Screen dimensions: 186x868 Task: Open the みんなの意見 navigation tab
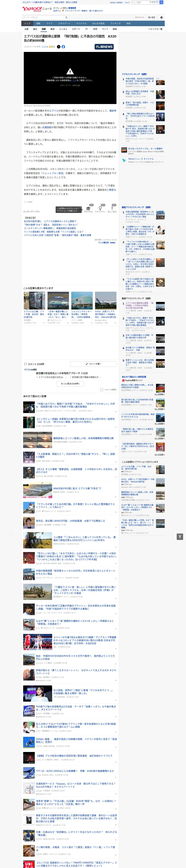(98, 24)
